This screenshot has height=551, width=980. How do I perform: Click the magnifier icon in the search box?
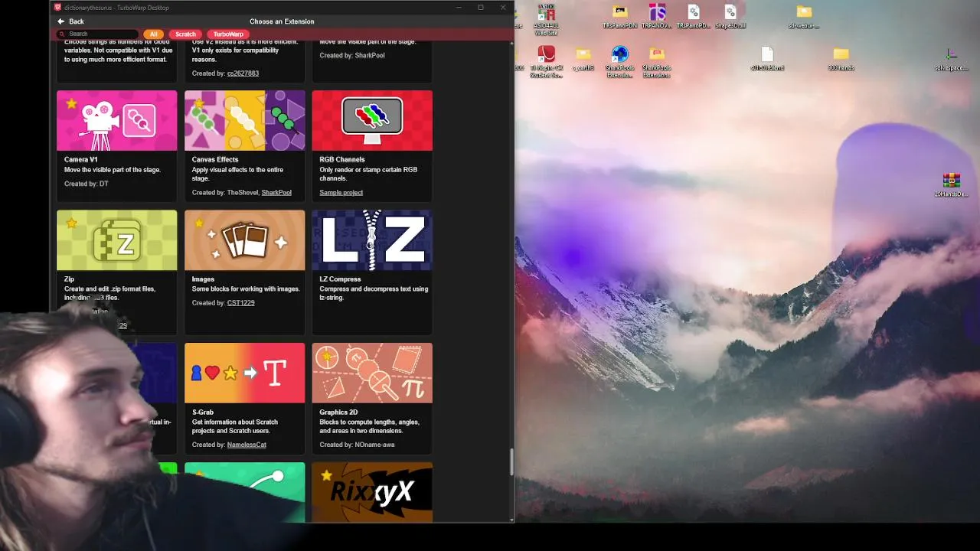[62, 34]
